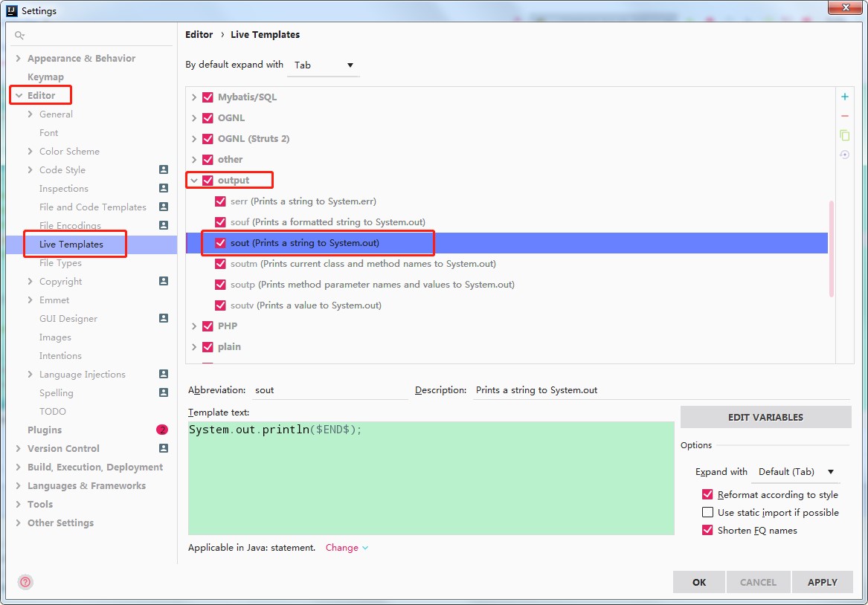Image resolution: width=868 pixels, height=605 pixels.
Task: Click project-level icon beside GUI Designer
Action: 164,318
